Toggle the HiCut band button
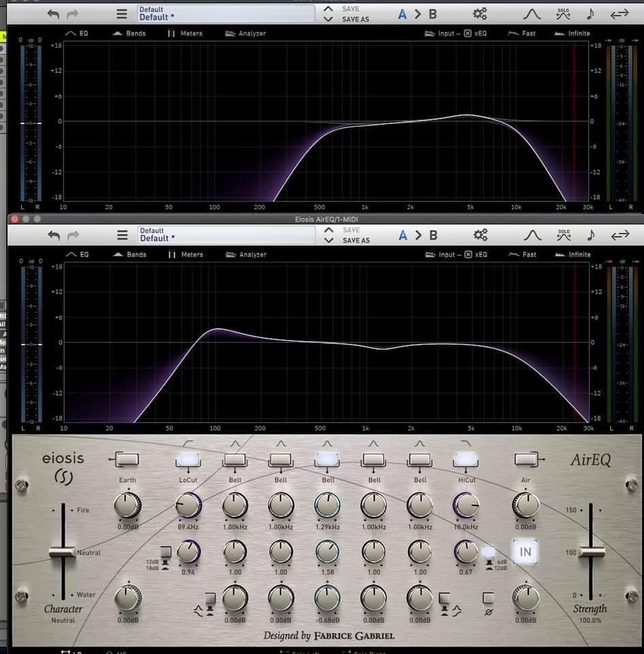This screenshot has width=644, height=654. coord(466,459)
